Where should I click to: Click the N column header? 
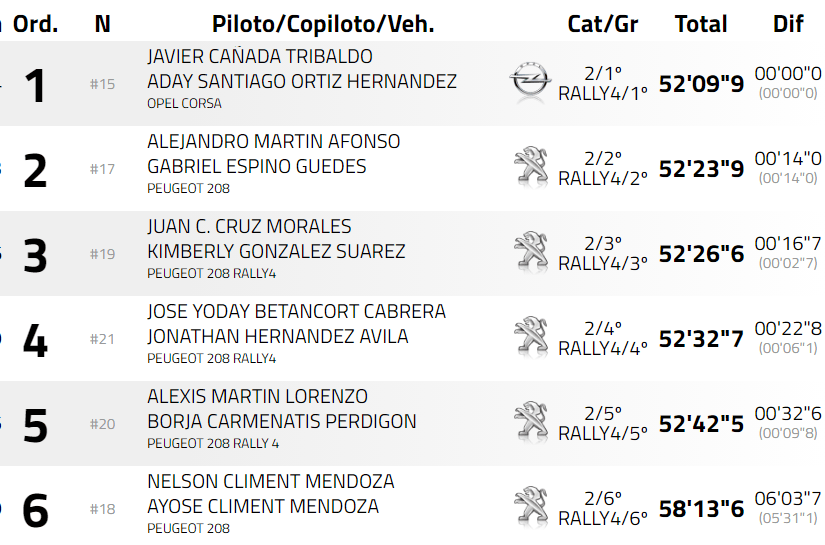pos(102,23)
